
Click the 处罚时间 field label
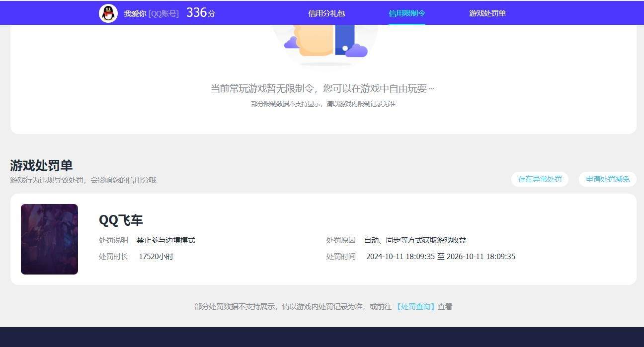[341, 257]
